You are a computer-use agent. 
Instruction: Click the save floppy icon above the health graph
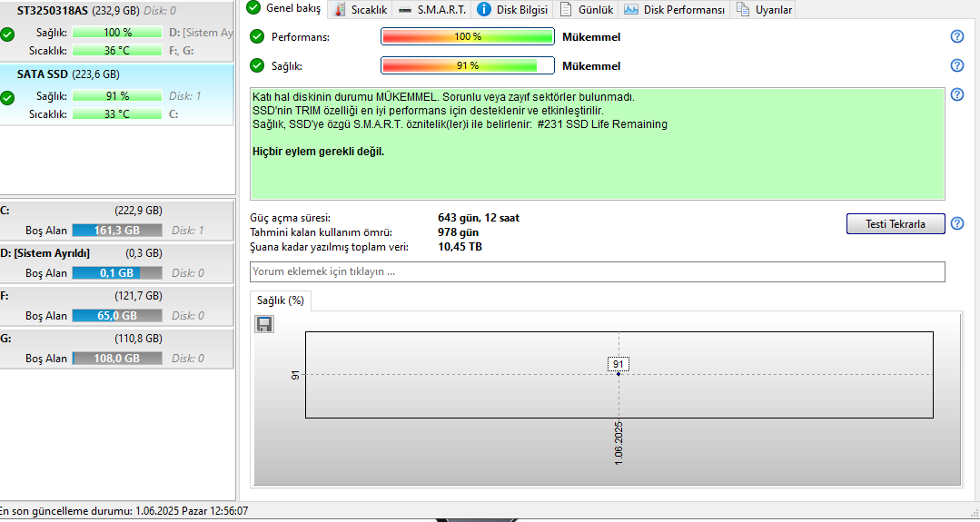pyautogui.click(x=264, y=323)
